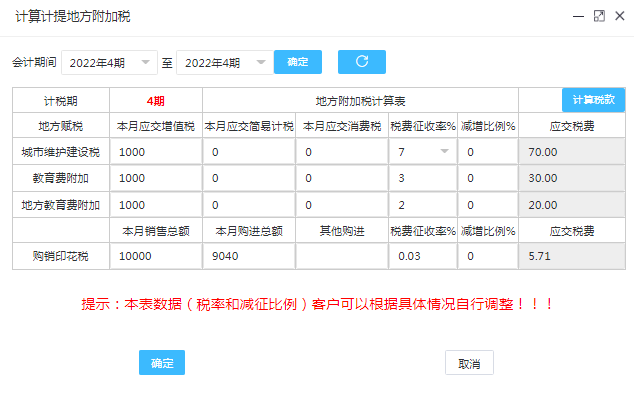This screenshot has height=393, width=634.
Task: Maximize the dialog window
Action: tap(599, 16)
